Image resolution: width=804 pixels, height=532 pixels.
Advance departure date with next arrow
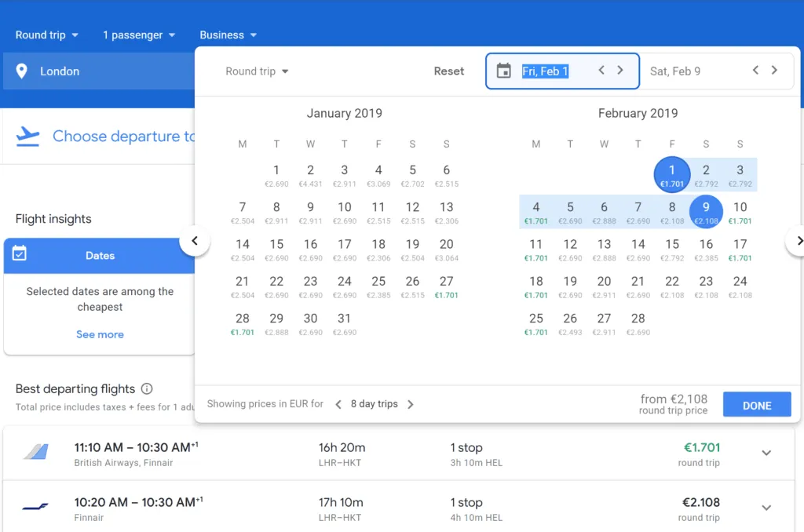tap(620, 71)
